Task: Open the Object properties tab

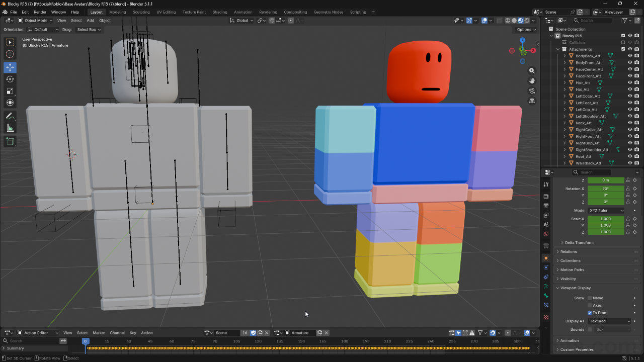Action: click(546, 258)
